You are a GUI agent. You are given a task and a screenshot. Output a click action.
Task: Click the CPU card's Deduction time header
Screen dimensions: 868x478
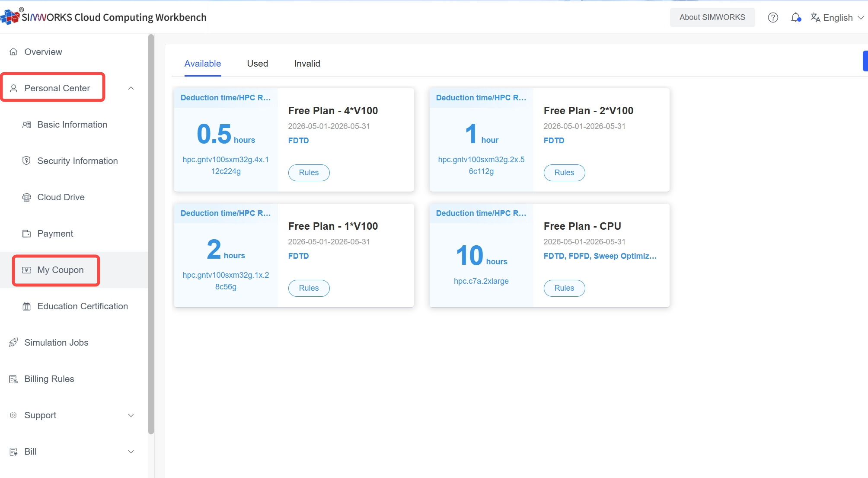point(481,213)
